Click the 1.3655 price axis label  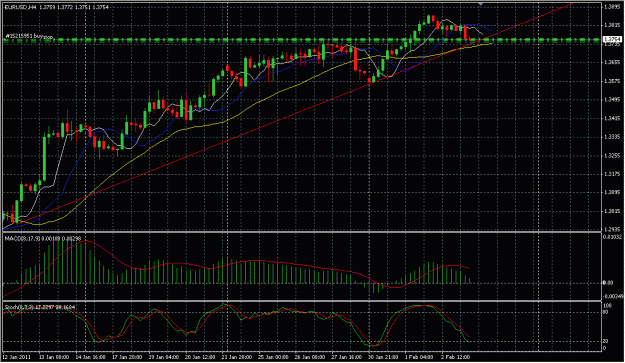tap(613, 62)
